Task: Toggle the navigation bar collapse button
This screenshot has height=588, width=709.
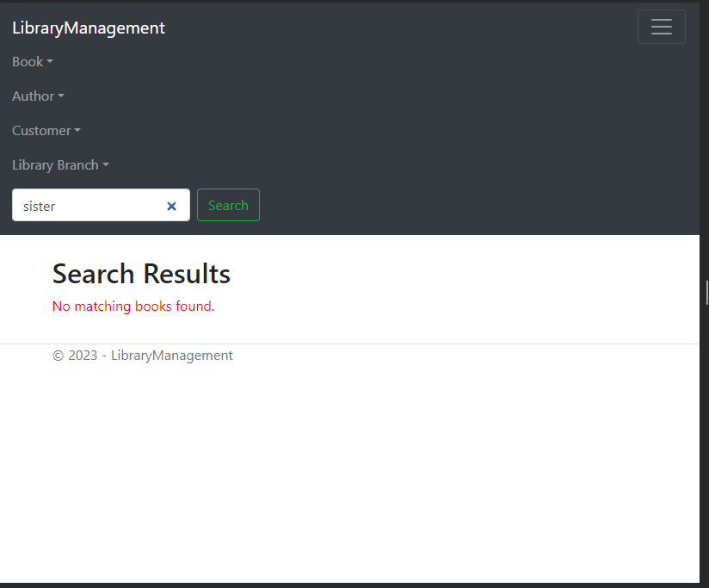Action: click(661, 27)
